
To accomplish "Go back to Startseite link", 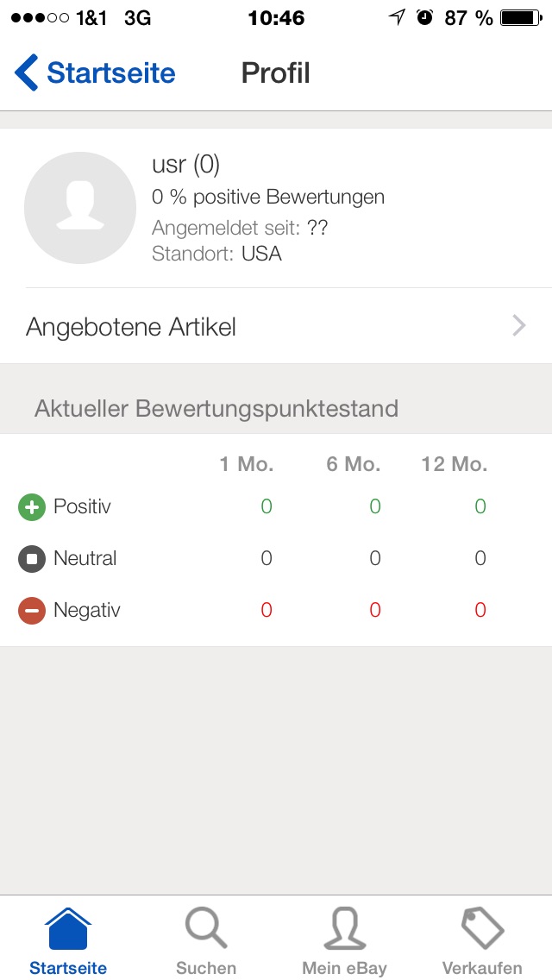I will point(110,73).
